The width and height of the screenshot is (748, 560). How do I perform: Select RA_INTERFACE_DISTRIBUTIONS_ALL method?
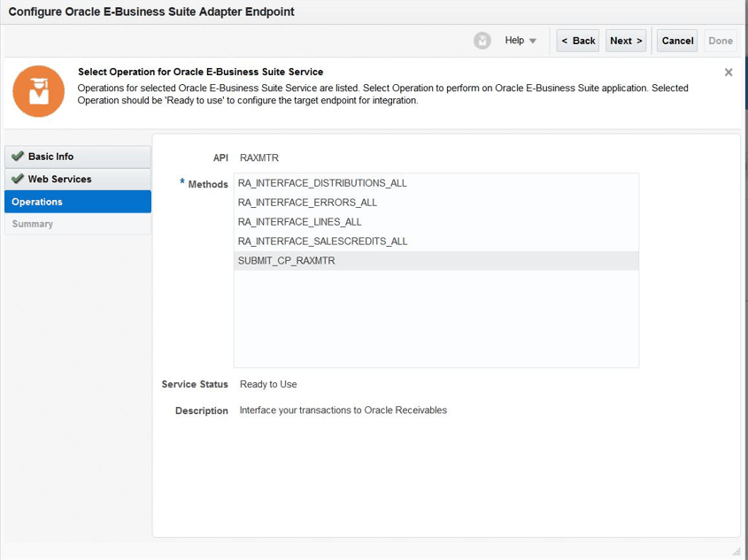point(322,183)
